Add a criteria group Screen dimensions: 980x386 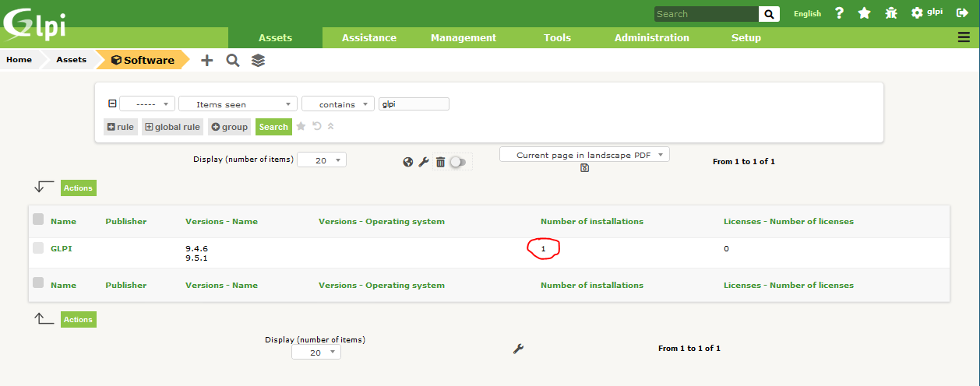229,127
